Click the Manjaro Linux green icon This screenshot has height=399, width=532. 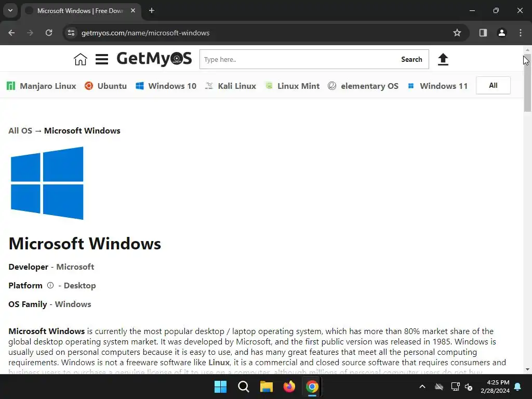tap(11, 86)
